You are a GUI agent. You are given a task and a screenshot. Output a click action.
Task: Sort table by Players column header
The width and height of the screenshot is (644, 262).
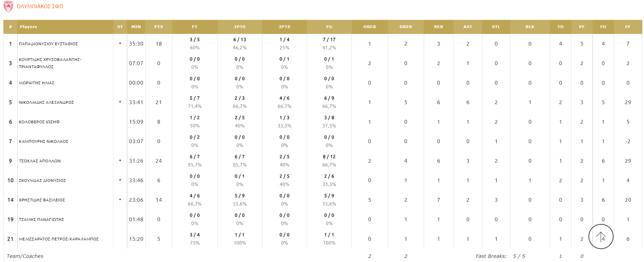[x=28, y=27]
